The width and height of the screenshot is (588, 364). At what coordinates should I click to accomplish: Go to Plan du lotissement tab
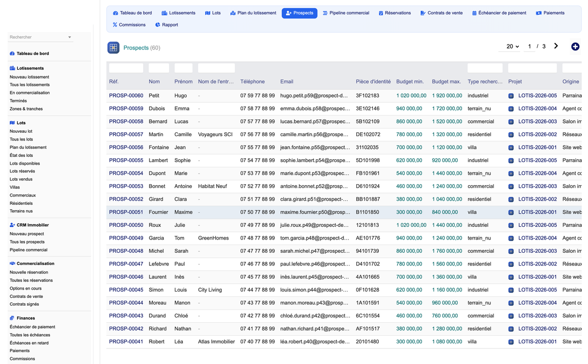pyautogui.click(x=253, y=13)
